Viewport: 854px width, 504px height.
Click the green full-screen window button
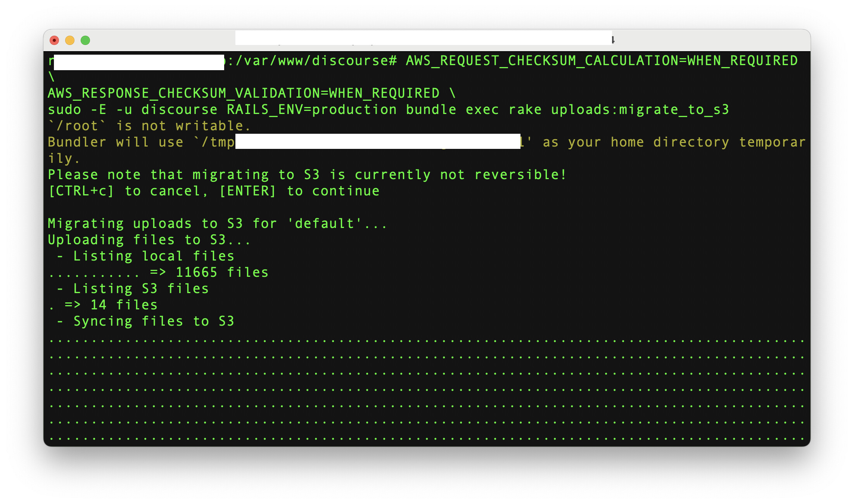tap(85, 40)
